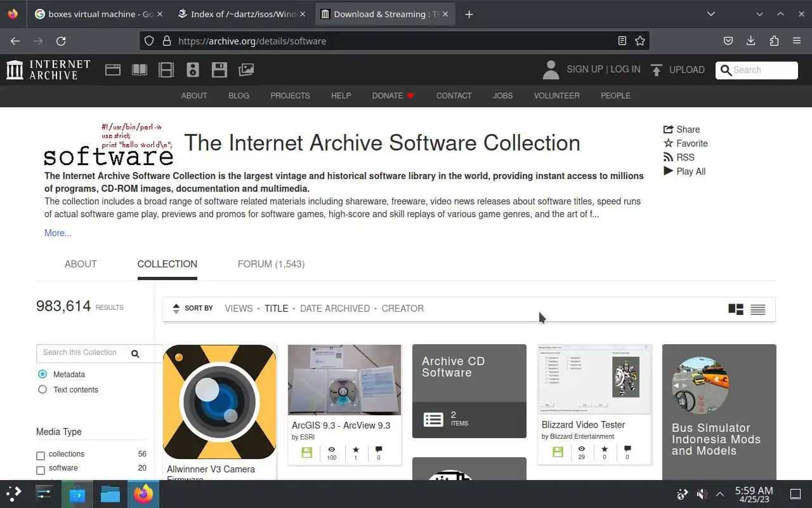Viewport: 812px width, 508px height.
Task: Switch to the ABOUT tab
Action: coord(81,264)
